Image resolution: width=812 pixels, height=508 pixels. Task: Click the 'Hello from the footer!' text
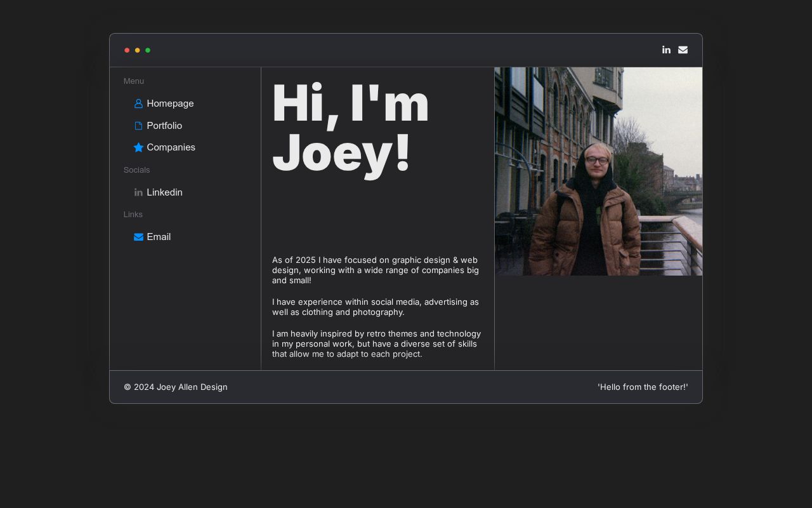(643, 387)
